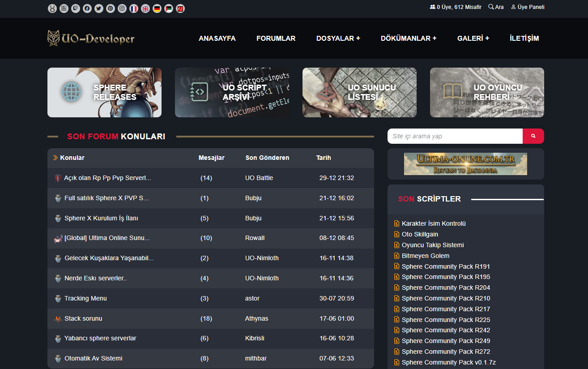
Task: Click the 'Site içi arama yap' search field
Action: (455, 136)
